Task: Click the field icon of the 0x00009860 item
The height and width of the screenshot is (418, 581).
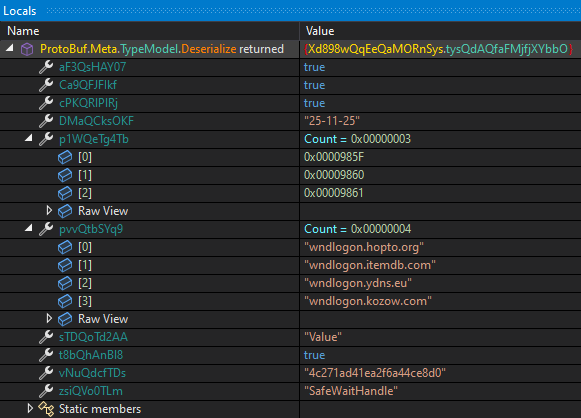Action: pyautogui.click(x=65, y=175)
